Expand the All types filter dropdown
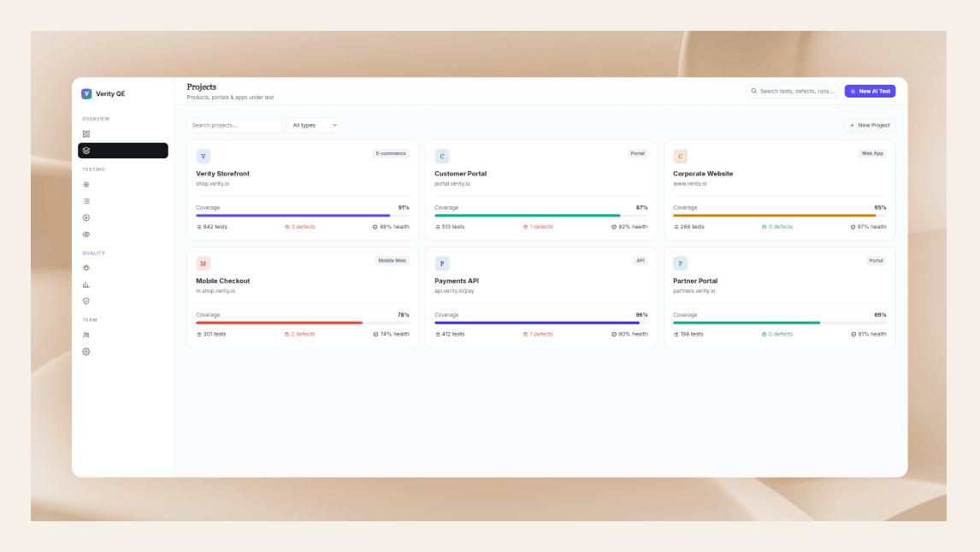The height and width of the screenshot is (552, 980). 312,125
